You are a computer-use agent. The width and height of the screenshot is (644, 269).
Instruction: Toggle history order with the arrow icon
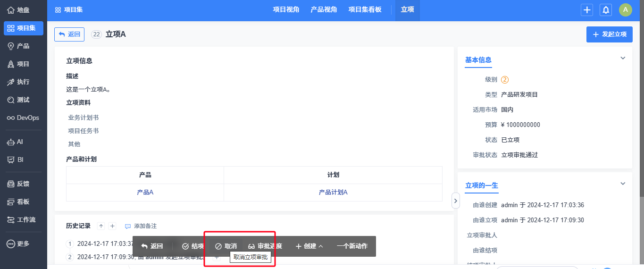[x=101, y=226]
